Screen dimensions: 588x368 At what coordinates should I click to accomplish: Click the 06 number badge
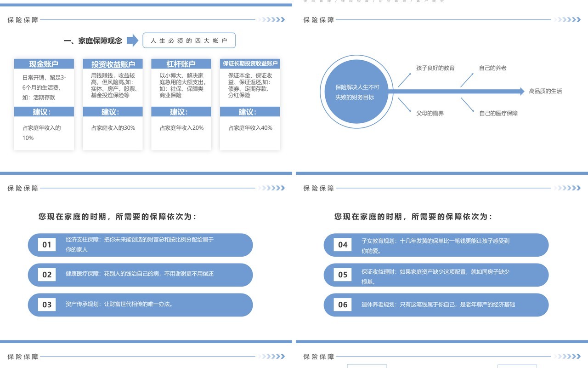(x=343, y=305)
